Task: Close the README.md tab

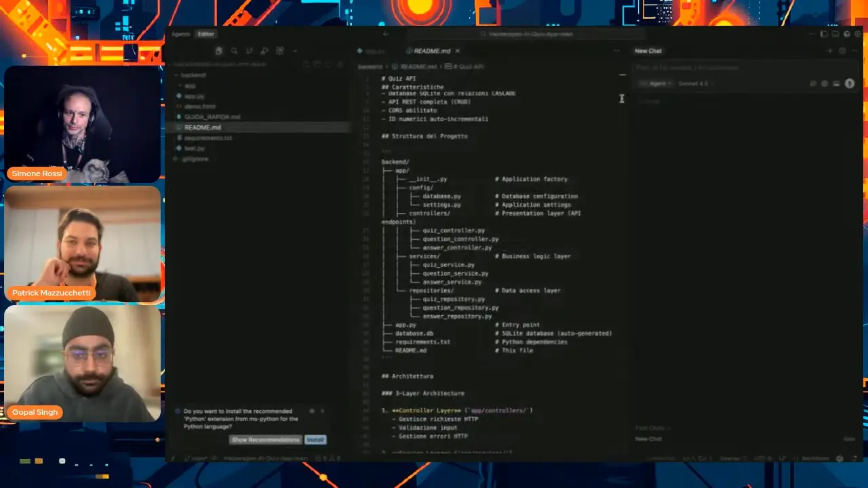Action: 458,51
